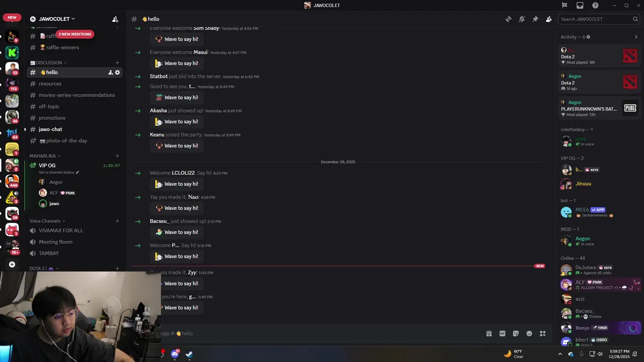
Task: Open the jawo-chat channel
Action: point(74,129)
